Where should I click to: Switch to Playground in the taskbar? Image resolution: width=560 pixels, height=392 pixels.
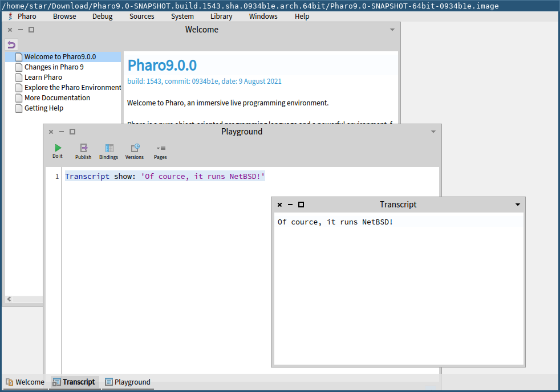tap(128, 382)
